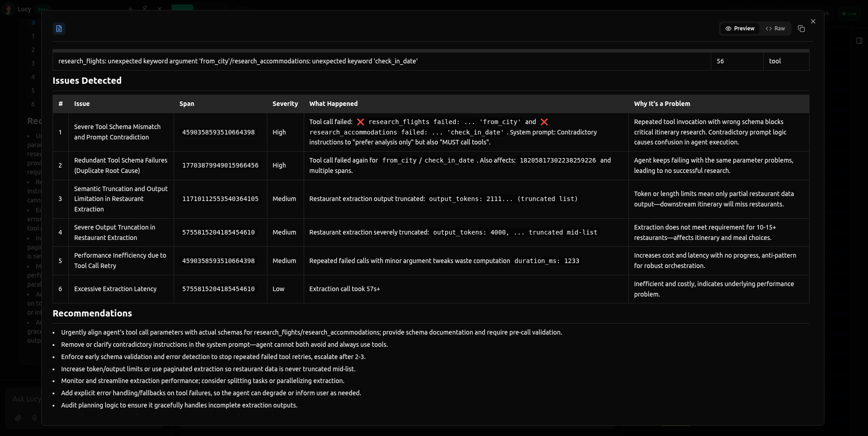
Task: Close the issues report overlay
Action: tap(813, 21)
